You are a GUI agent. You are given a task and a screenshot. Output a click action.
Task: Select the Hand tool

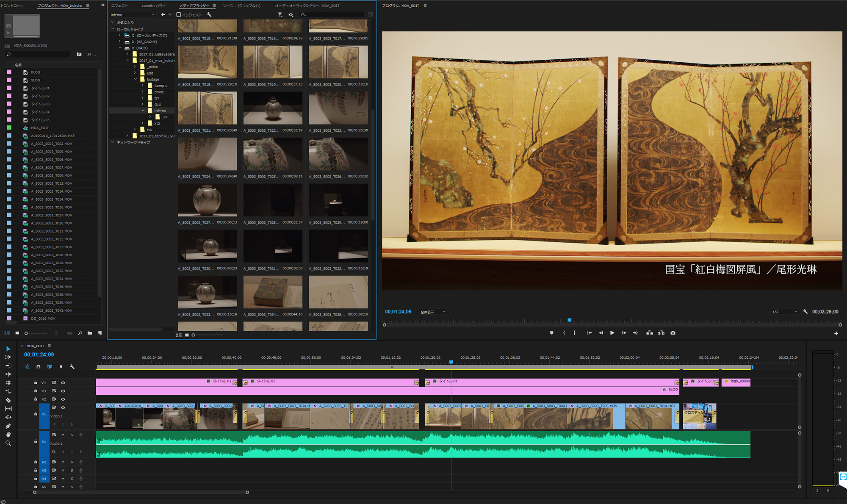pyautogui.click(x=8, y=434)
